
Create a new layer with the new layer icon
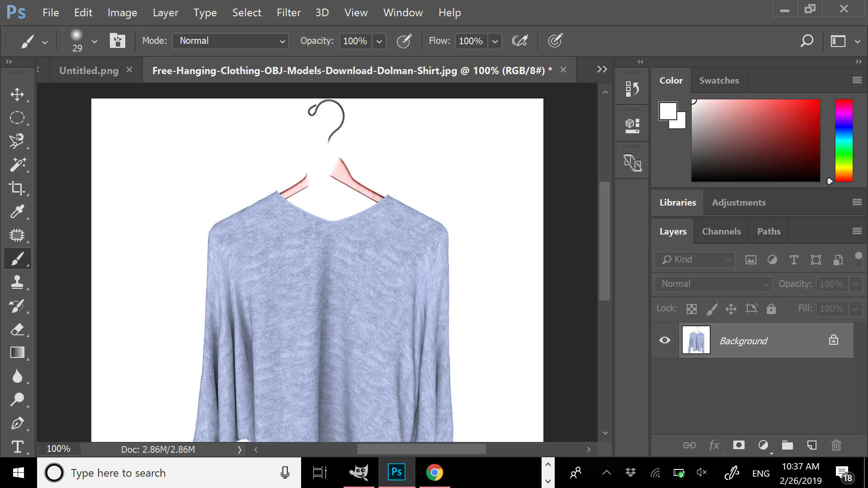[812, 445]
